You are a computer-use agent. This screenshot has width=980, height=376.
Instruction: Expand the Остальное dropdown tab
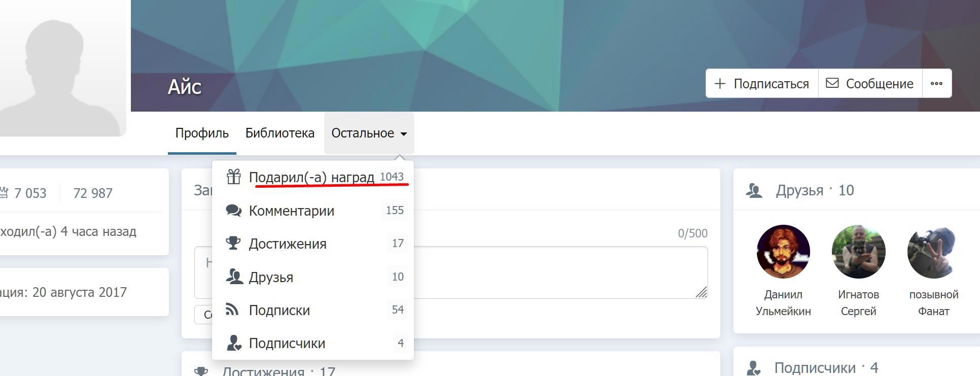pos(369,133)
